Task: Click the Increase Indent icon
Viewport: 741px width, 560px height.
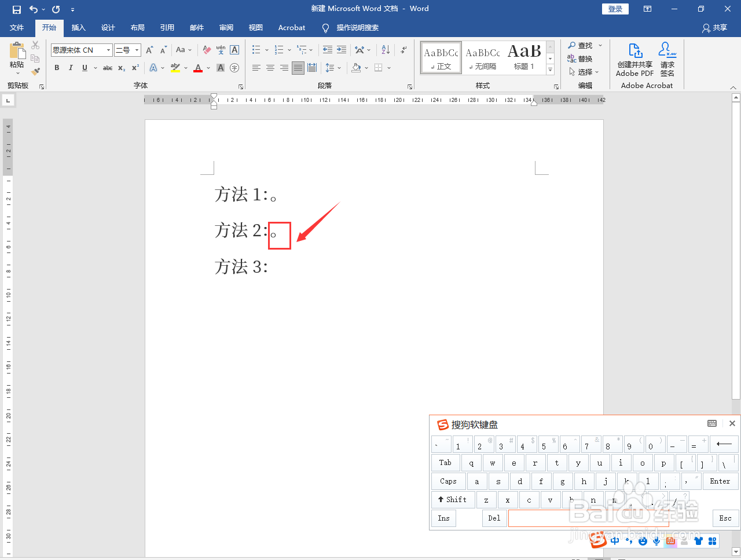Action: pos(342,50)
